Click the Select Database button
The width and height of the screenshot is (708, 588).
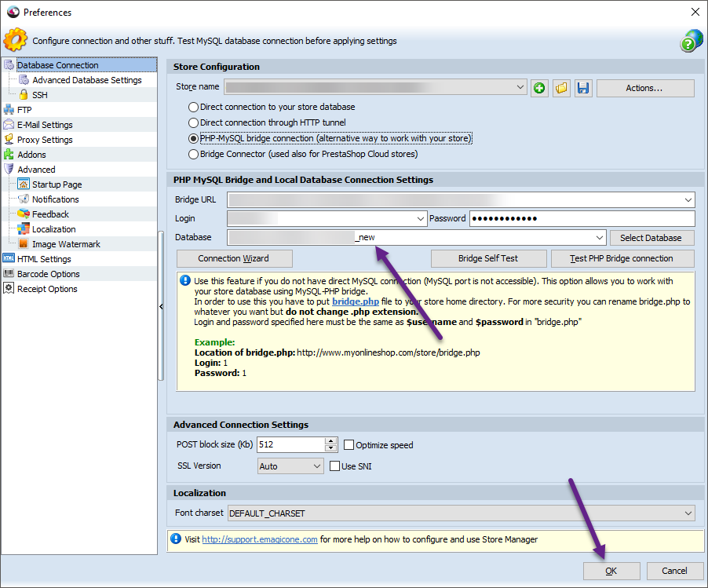pyautogui.click(x=651, y=238)
